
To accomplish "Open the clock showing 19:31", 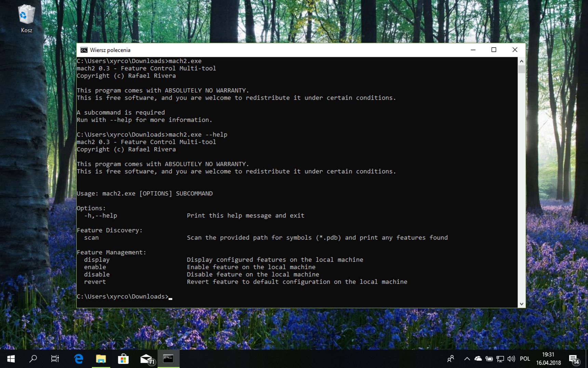I will point(548,359).
